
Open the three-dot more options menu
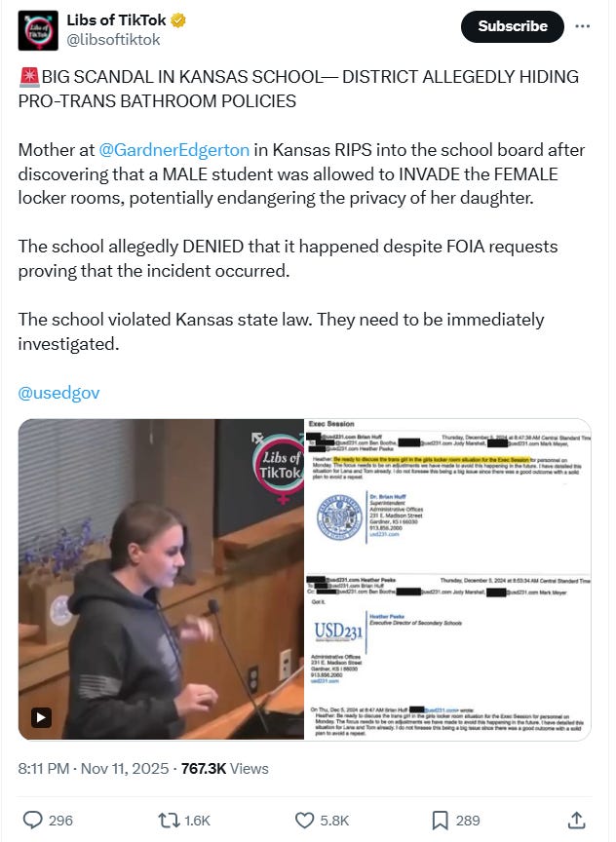(x=582, y=26)
